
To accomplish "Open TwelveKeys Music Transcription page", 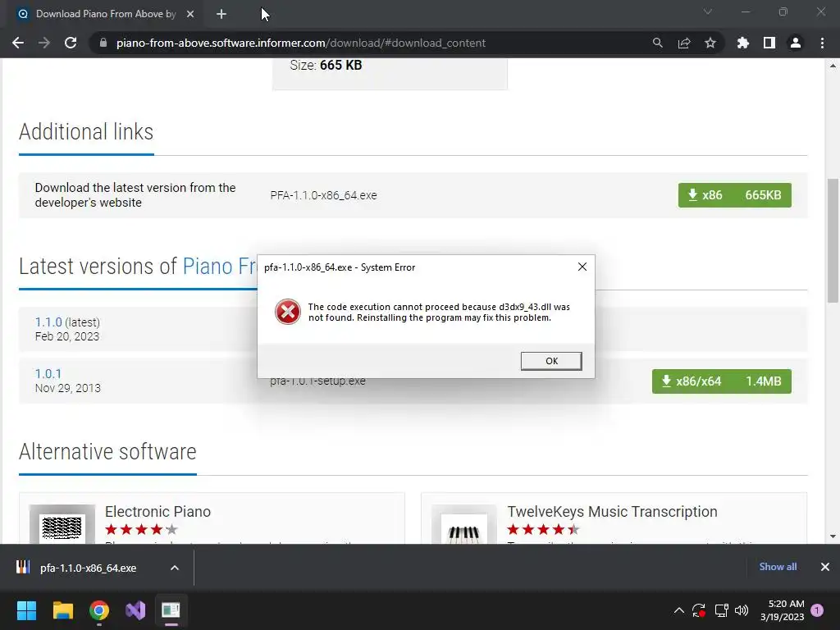I will tap(612, 512).
